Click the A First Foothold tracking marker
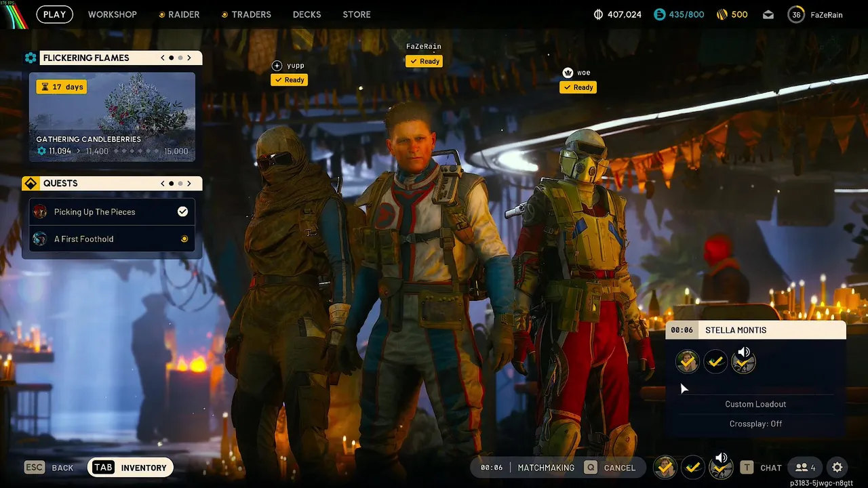 click(x=184, y=239)
